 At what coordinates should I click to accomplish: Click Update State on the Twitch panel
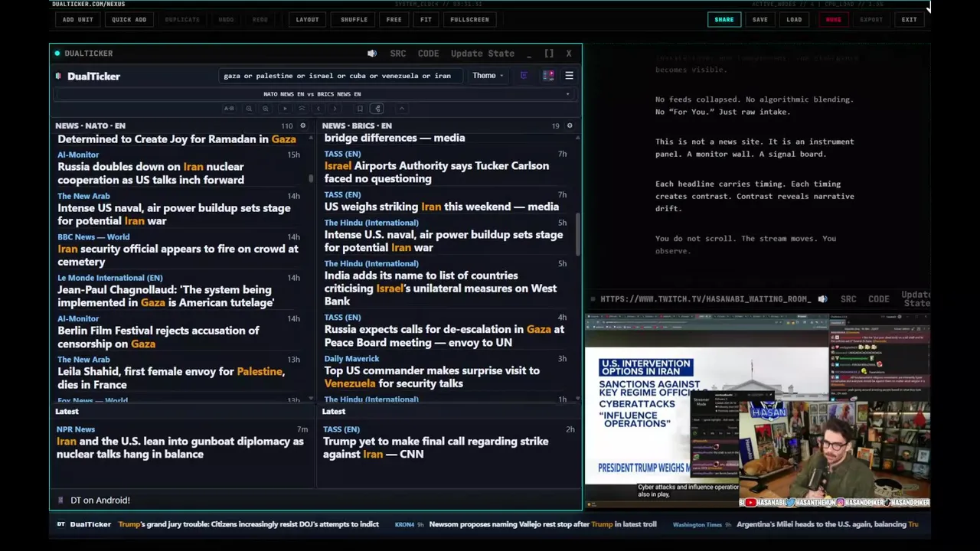point(916,299)
